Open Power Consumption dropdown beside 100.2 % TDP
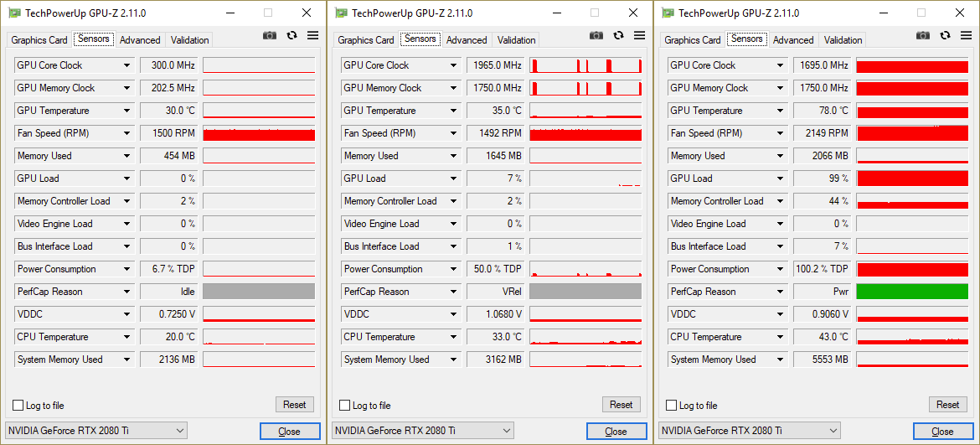This screenshot has width=980, height=445. [x=781, y=269]
